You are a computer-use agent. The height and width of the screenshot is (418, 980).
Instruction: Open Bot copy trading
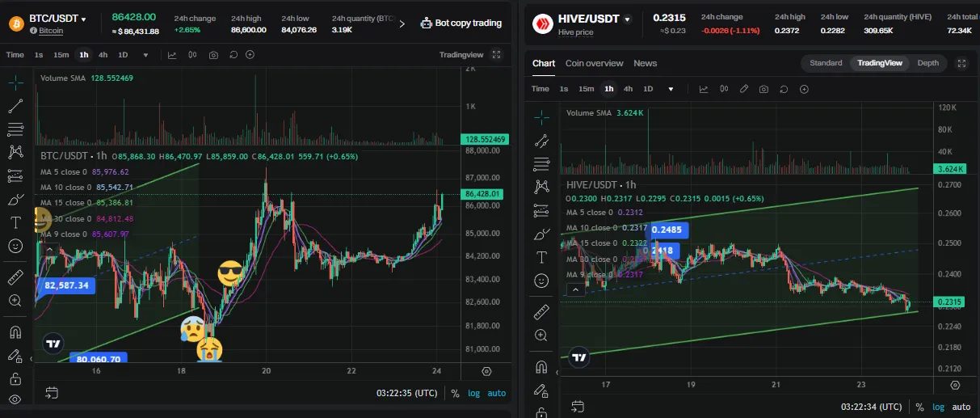tap(461, 23)
